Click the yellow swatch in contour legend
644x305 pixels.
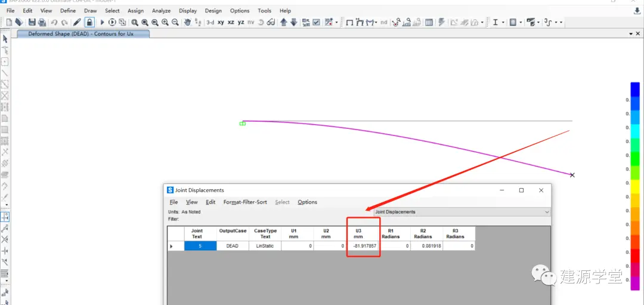coord(635,186)
